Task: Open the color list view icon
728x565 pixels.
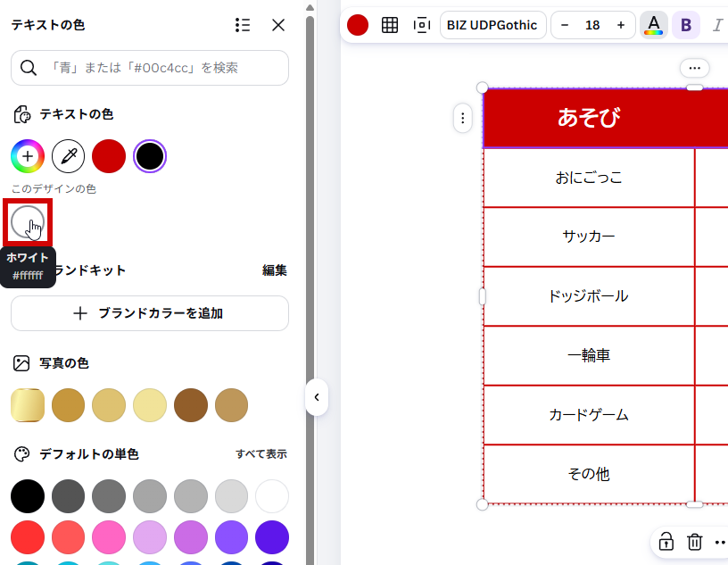Action: 243,25
